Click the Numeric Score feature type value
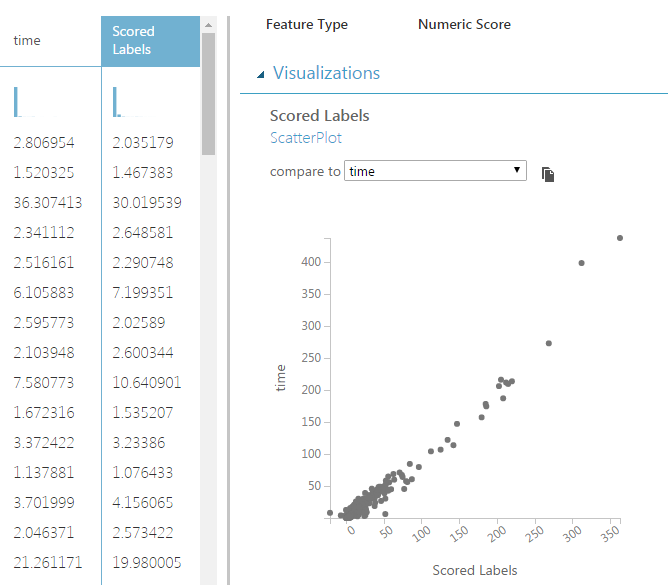Viewport: 668px width, 585px height. [x=464, y=24]
